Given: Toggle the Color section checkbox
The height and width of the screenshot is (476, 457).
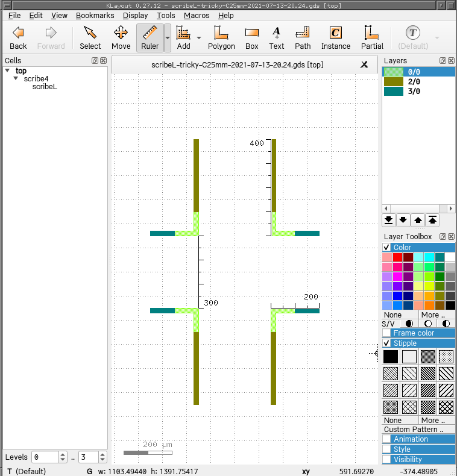Looking at the screenshot, I should click(x=386, y=247).
